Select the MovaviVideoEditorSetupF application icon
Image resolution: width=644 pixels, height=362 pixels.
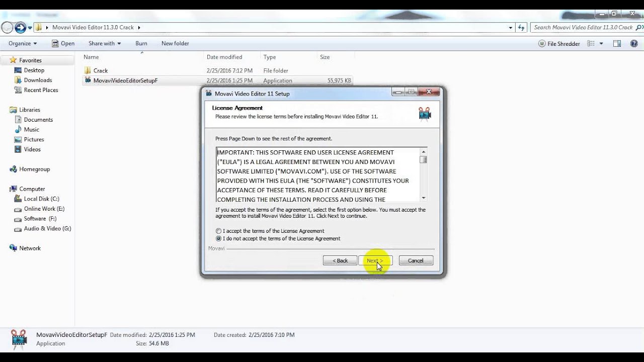[88, 80]
